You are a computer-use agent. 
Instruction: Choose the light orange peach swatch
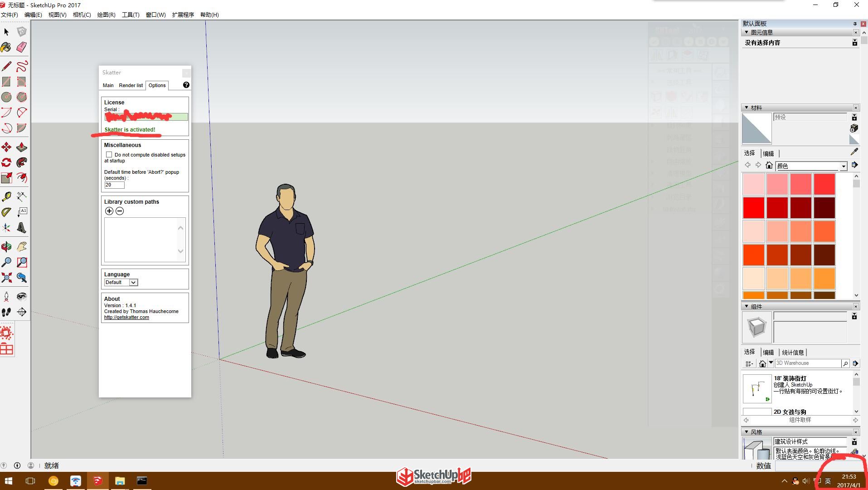753,279
